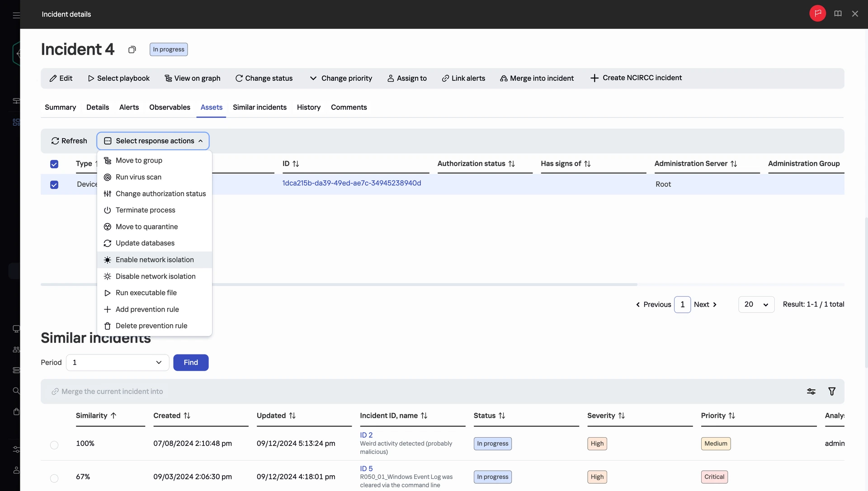Viewport: 868px width, 491px height.
Task: Click Create NCIRCC incident button
Action: [636, 78]
